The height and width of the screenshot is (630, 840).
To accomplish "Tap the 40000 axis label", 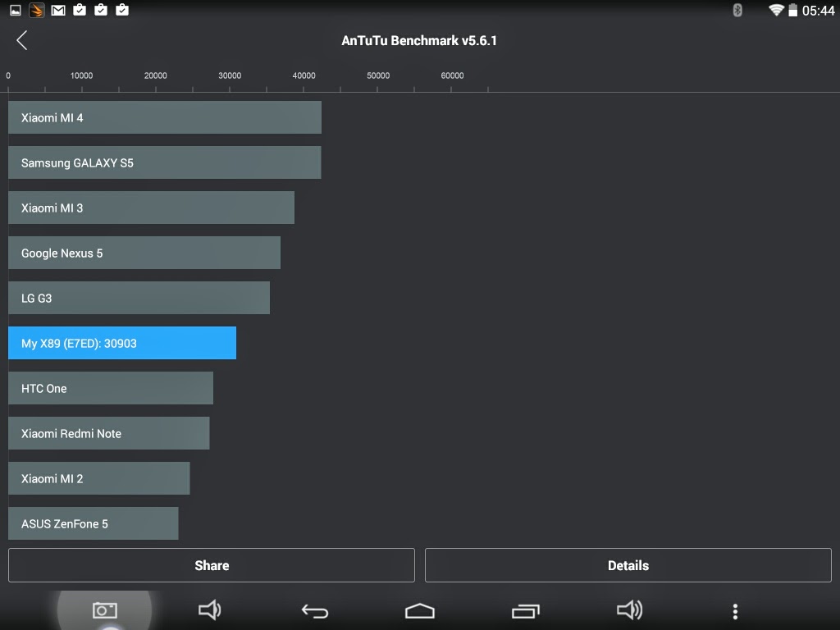I will (304, 75).
